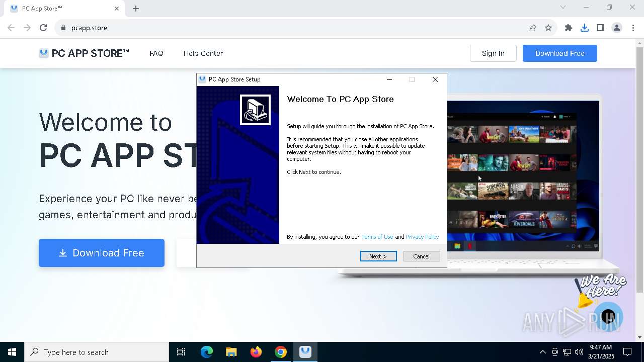Screen dimensions: 644x362
Task: Launch Microsoft Edge from taskbar
Action: tap(207, 352)
